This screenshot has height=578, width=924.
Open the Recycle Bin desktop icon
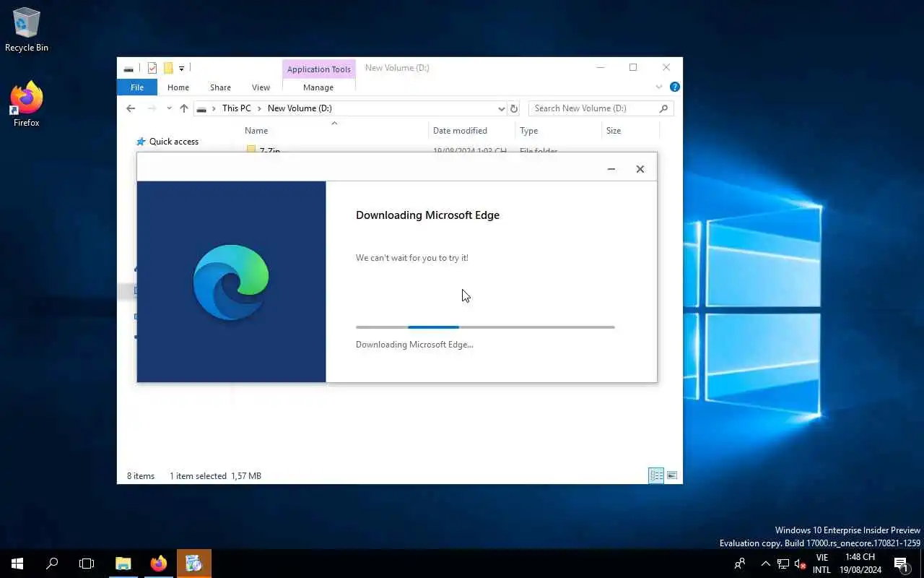pyautogui.click(x=27, y=30)
